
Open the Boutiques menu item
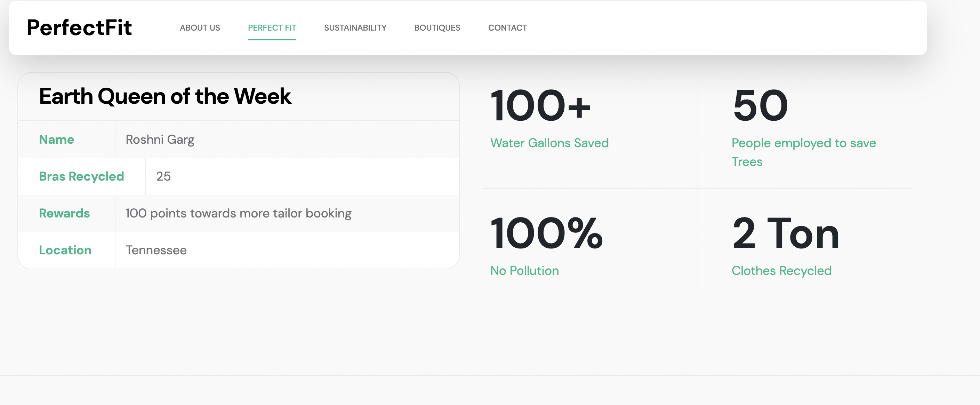437,28
